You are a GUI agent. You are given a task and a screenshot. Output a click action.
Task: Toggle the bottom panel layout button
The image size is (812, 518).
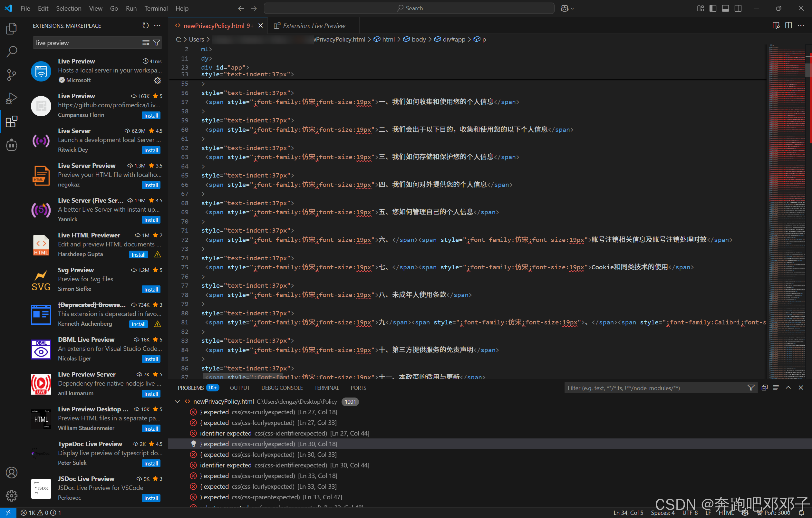click(x=725, y=8)
